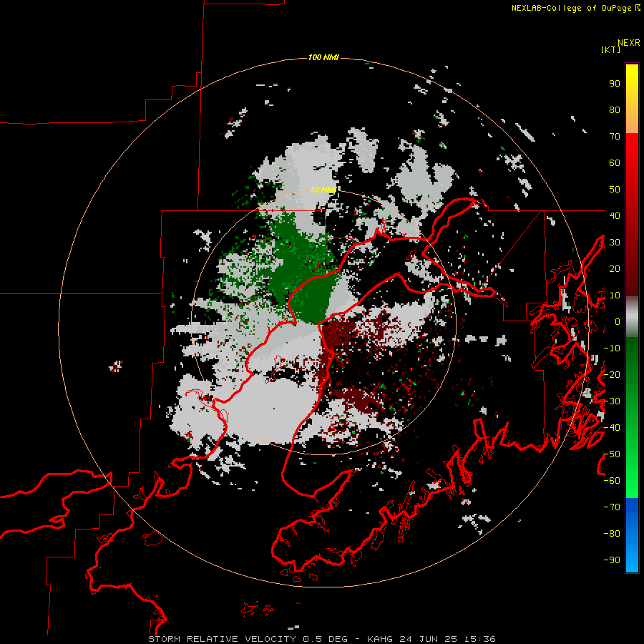Click the NEXR label above color scale
This screenshot has width=644, height=644.
[x=629, y=43]
